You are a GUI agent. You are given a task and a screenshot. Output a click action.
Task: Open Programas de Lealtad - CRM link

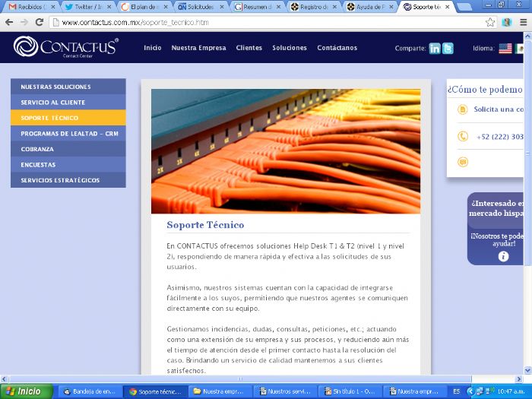[68, 133]
